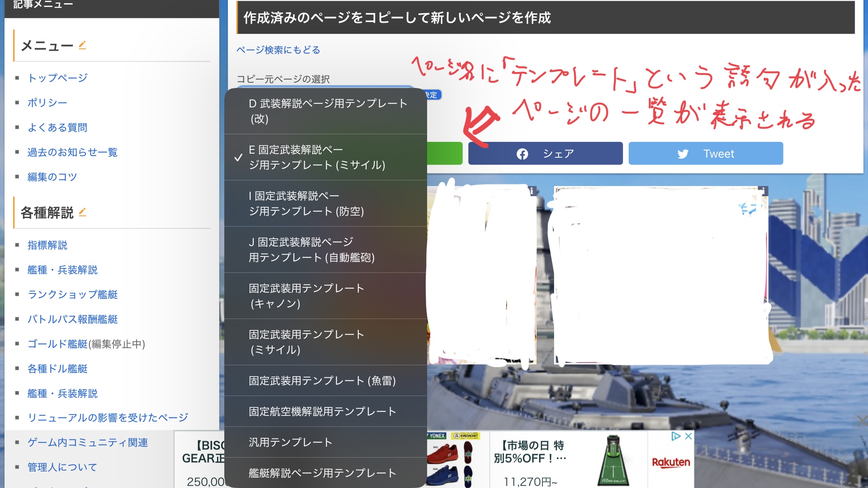Click the Twitter bird on the Tweet button

[x=683, y=154]
